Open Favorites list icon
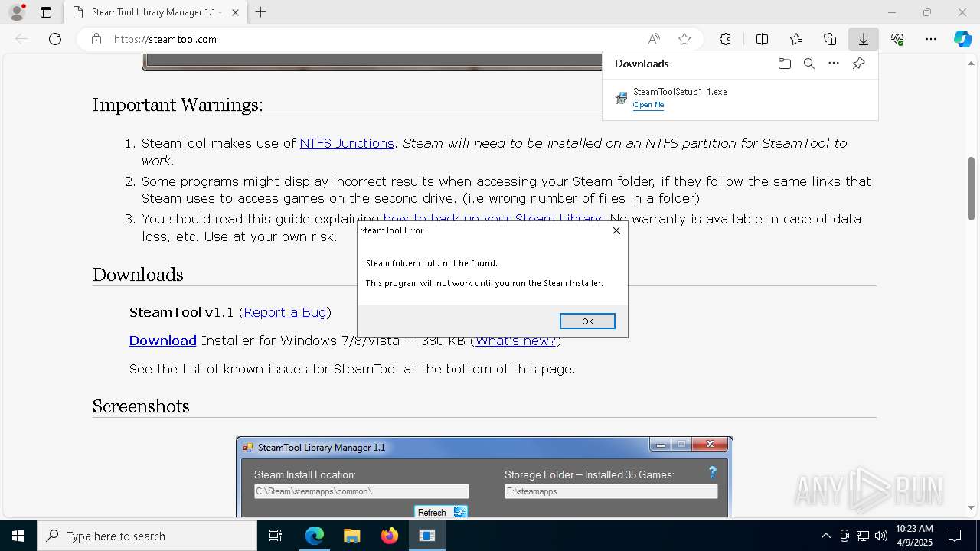The width and height of the screenshot is (980, 551). pyautogui.click(x=796, y=39)
